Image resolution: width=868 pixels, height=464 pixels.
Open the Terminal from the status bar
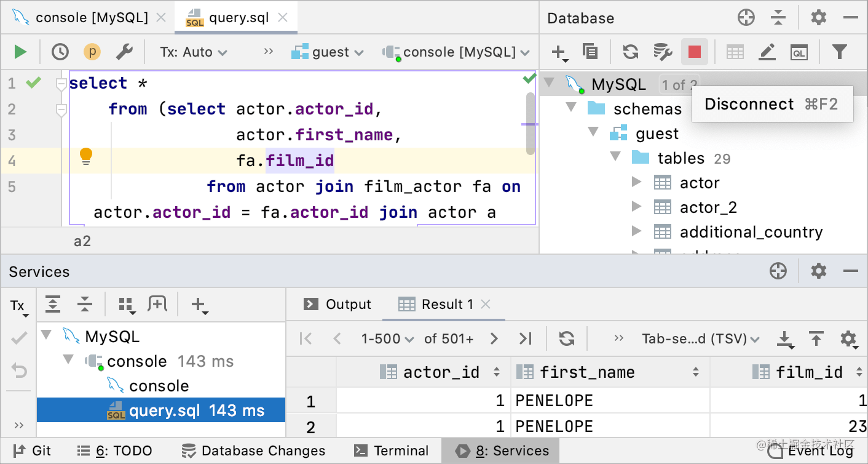pos(392,450)
